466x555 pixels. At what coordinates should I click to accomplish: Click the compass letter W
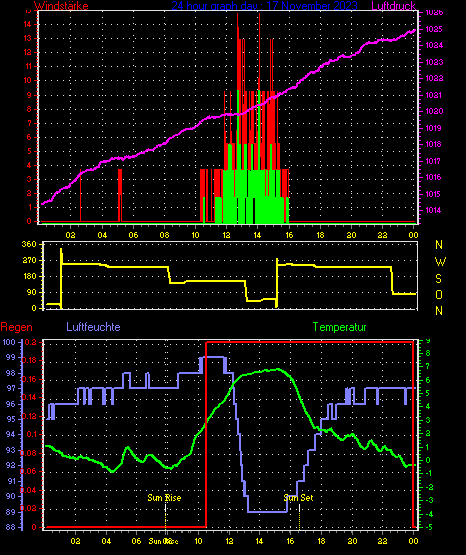point(440,262)
